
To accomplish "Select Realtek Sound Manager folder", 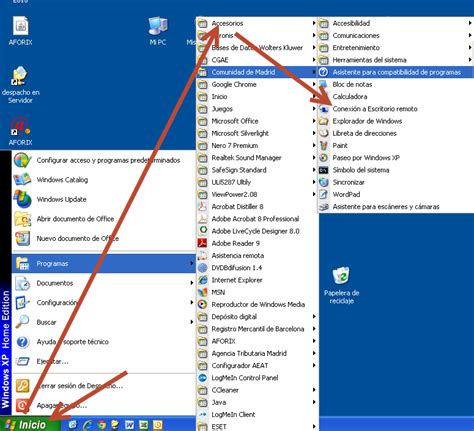I will tap(257, 158).
